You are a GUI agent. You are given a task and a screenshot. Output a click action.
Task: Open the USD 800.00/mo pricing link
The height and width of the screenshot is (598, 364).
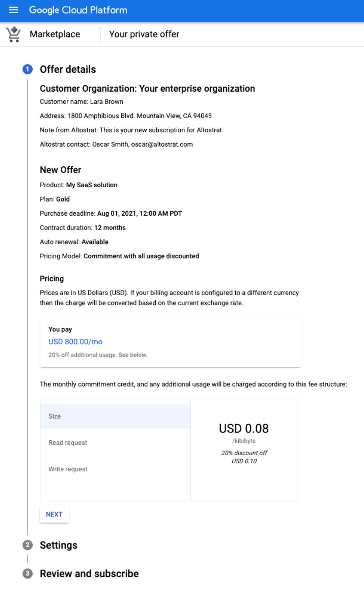point(75,342)
